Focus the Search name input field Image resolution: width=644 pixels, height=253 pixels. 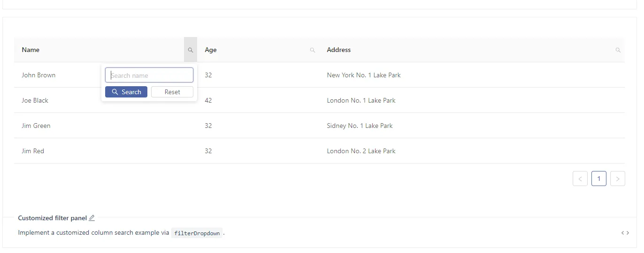[x=149, y=75]
